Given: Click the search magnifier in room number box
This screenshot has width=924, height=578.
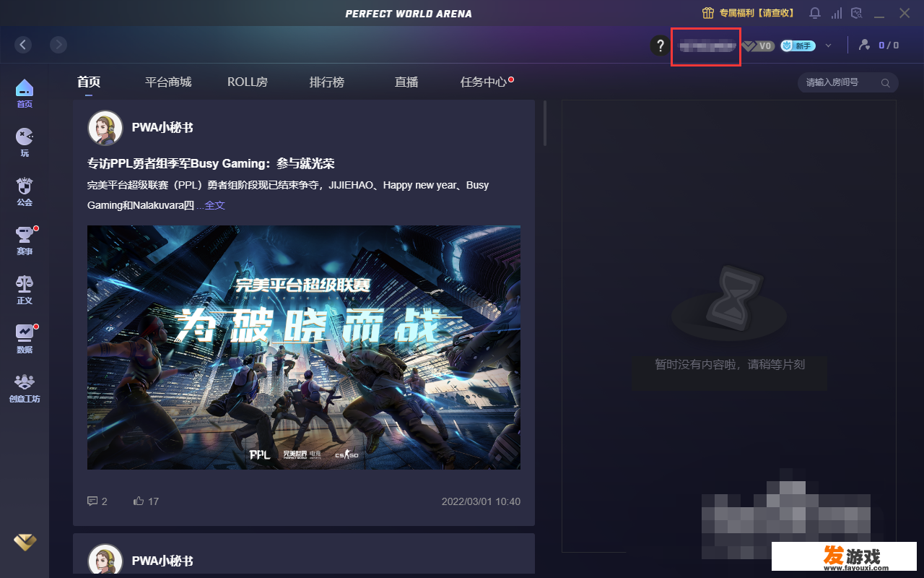Looking at the screenshot, I should pos(886,83).
